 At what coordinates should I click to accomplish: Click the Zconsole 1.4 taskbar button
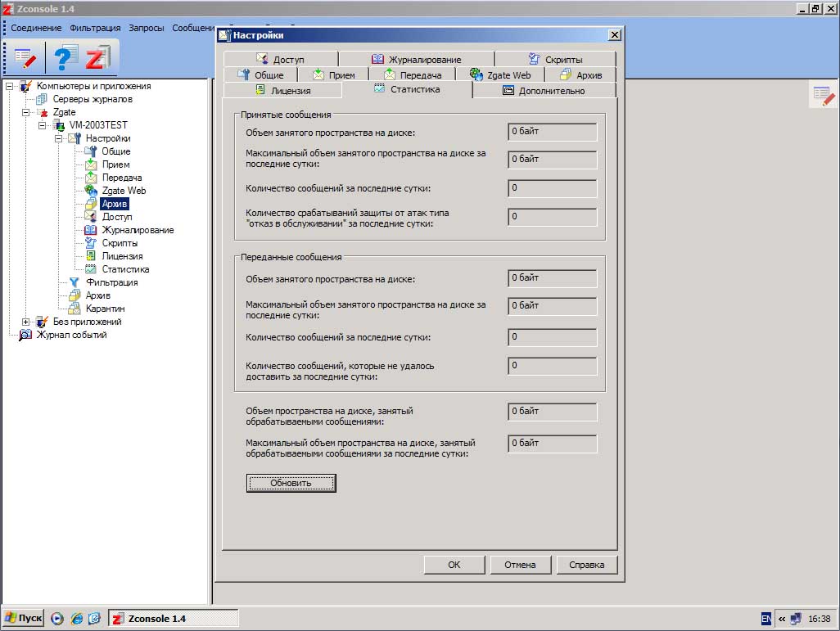174,619
